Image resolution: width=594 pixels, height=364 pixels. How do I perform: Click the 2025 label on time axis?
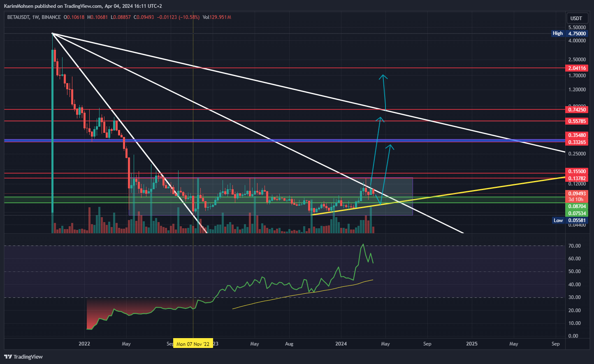472,344
